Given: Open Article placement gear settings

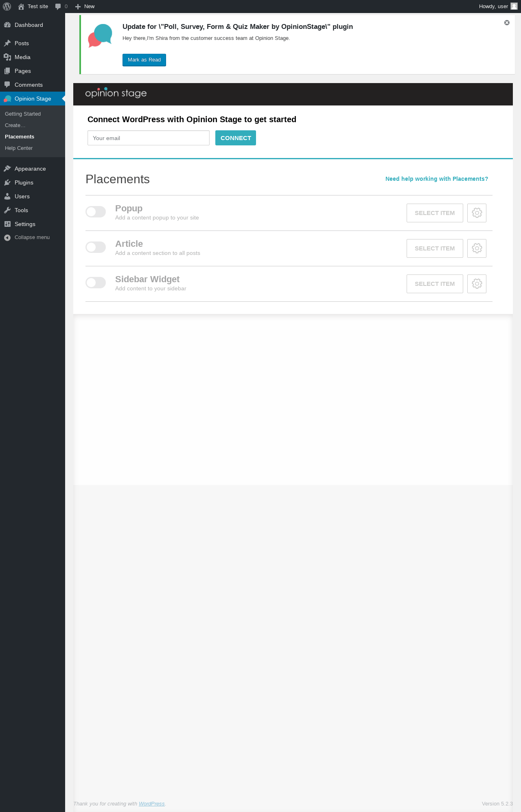Looking at the screenshot, I should click(x=477, y=248).
